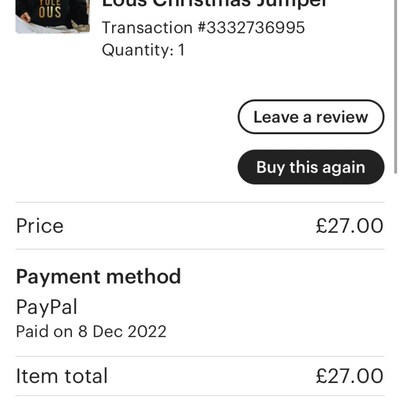
Task: Open the Christmas Jumper item title link
Action: click(x=215, y=3)
